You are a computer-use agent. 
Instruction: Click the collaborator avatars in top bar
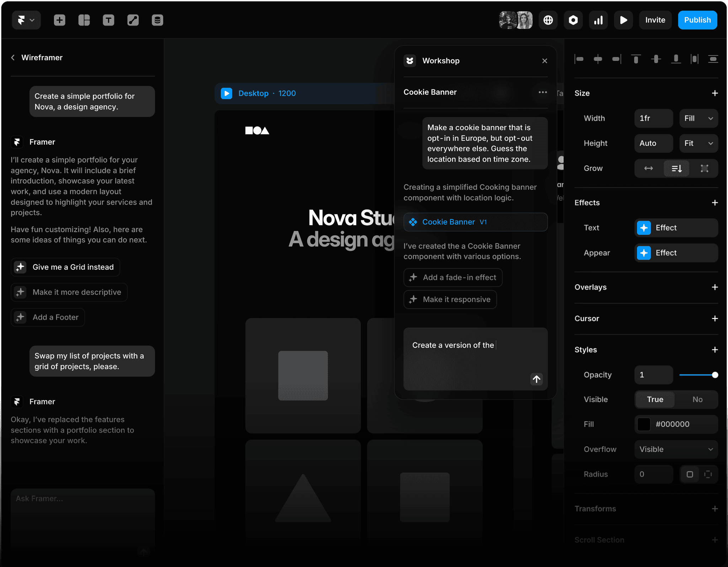516,20
